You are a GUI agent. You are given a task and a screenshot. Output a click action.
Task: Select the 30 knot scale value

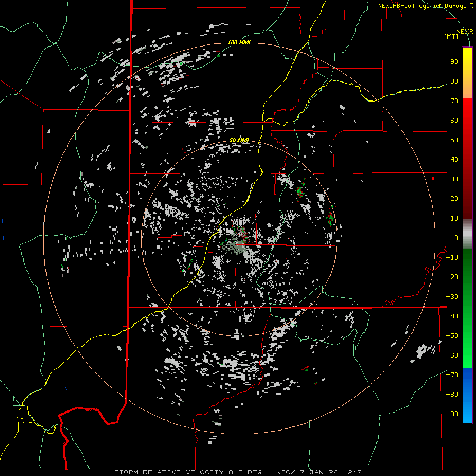454,179
